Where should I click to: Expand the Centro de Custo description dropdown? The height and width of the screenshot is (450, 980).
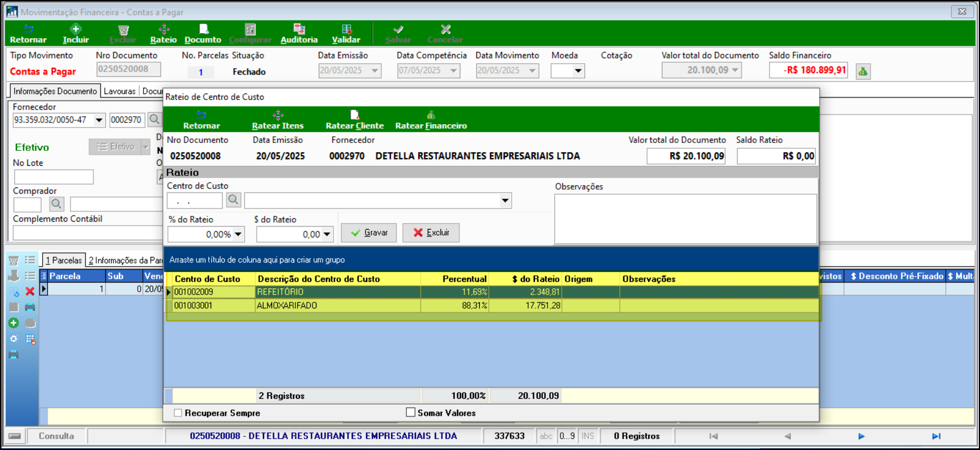[505, 201]
